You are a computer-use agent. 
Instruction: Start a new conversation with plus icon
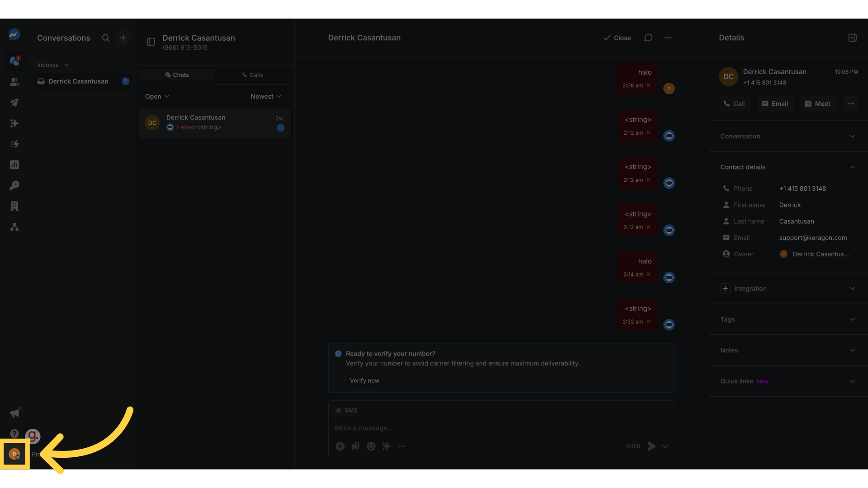click(x=123, y=38)
